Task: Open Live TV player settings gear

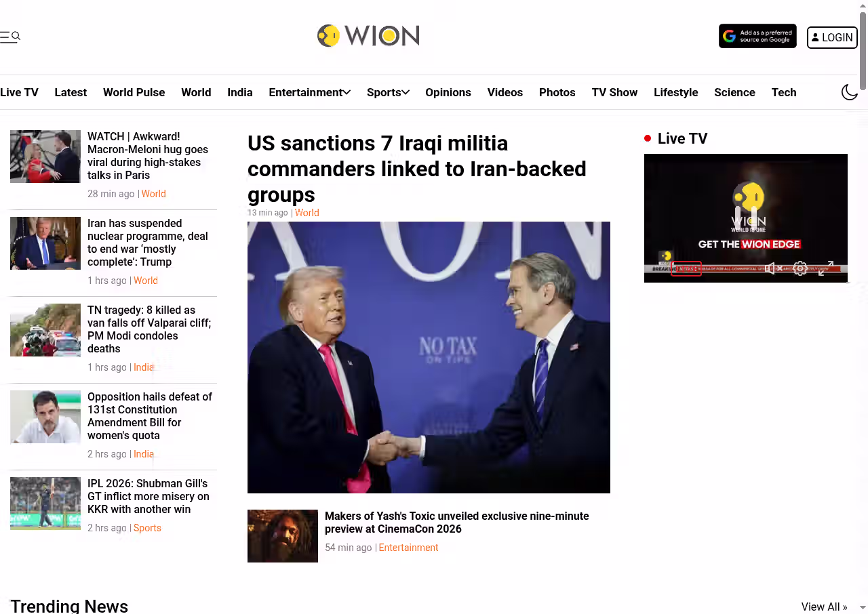Action: click(x=800, y=268)
